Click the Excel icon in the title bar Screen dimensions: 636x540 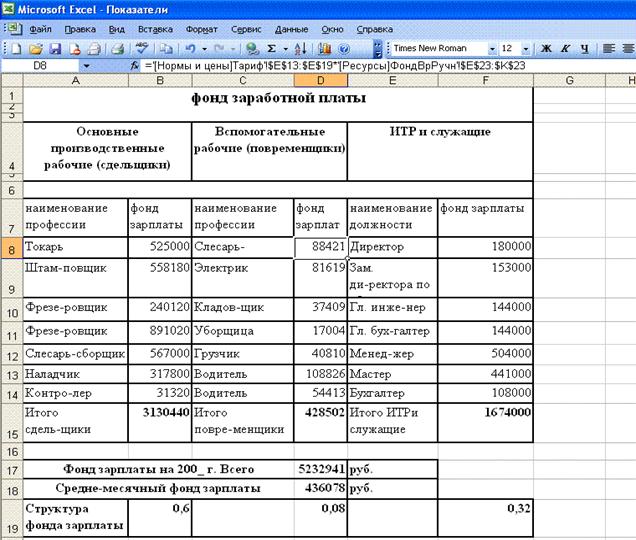pyautogui.click(x=8, y=9)
